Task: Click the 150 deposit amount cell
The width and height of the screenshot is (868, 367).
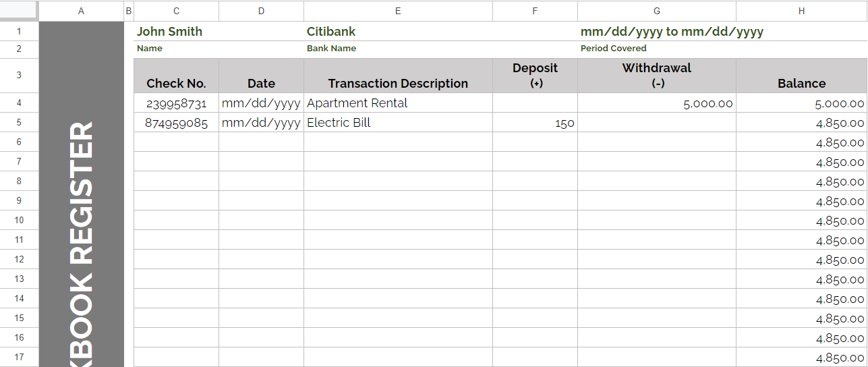Action: [x=535, y=122]
